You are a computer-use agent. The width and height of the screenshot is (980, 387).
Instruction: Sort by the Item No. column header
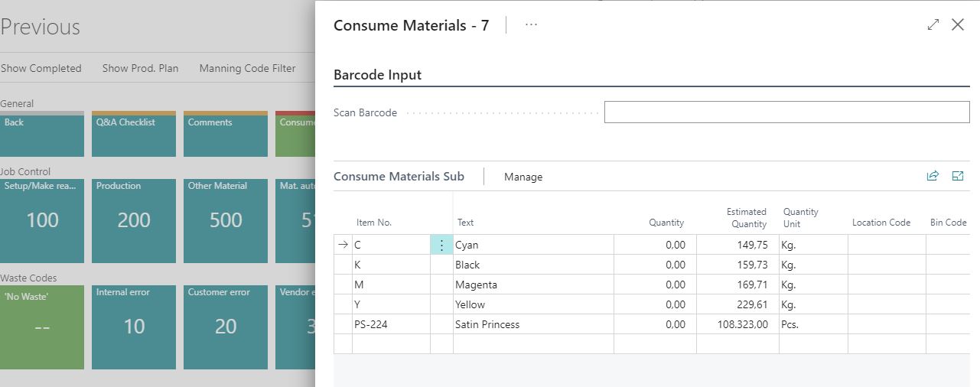pos(374,223)
